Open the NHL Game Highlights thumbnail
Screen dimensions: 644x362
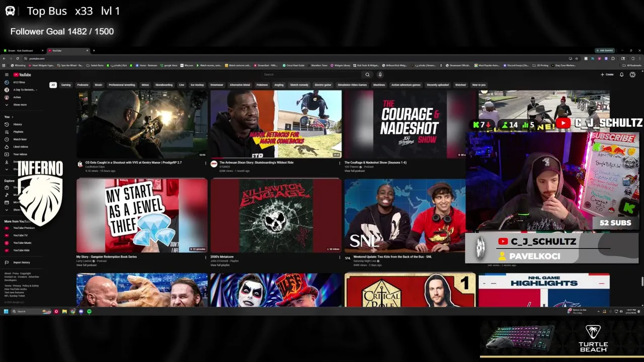pos(544,290)
